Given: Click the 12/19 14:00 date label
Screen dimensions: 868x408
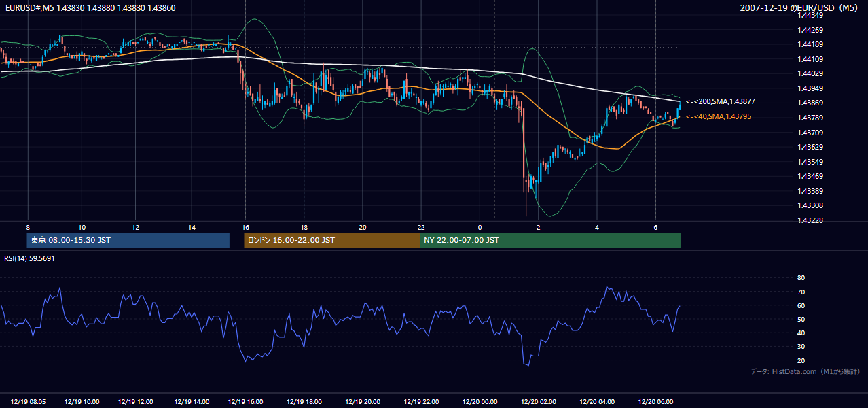Looking at the screenshot, I should tap(192, 402).
